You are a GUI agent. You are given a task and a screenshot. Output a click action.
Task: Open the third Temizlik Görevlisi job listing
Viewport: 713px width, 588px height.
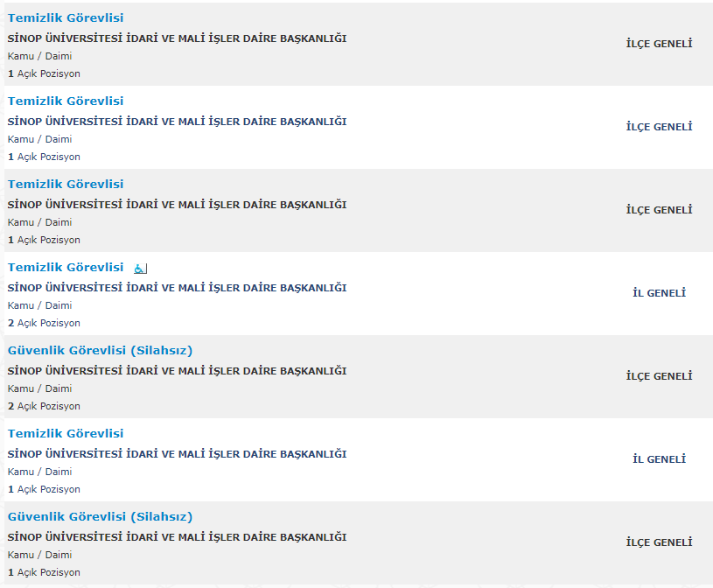click(x=66, y=185)
